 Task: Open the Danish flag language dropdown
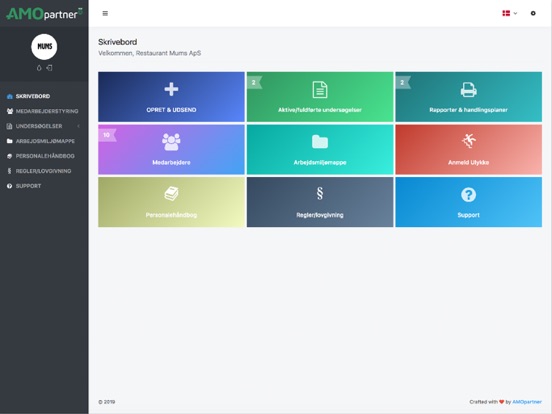click(509, 13)
